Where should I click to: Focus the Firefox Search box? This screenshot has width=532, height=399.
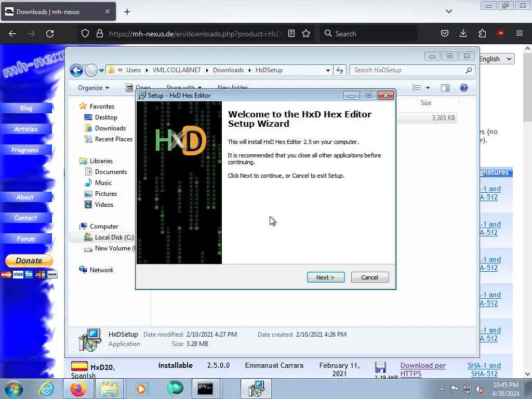coord(368,34)
